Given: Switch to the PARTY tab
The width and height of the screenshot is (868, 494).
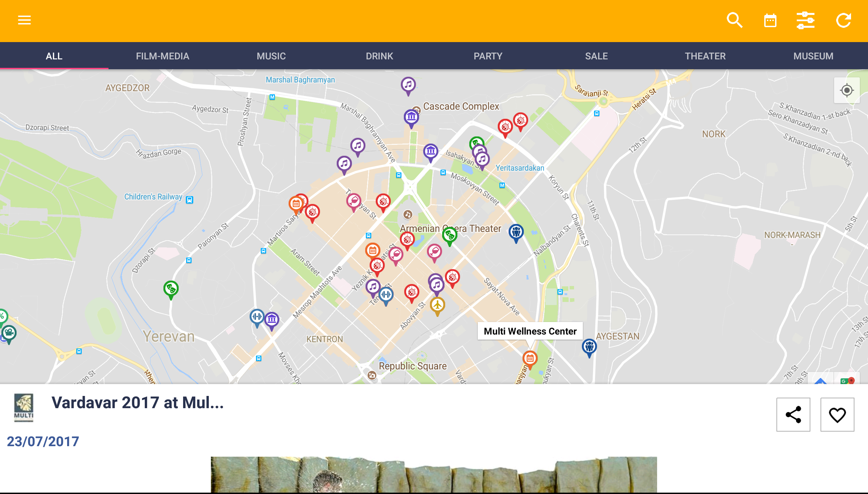Looking at the screenshot, I should pyautogui.click(x=488, y=56).
